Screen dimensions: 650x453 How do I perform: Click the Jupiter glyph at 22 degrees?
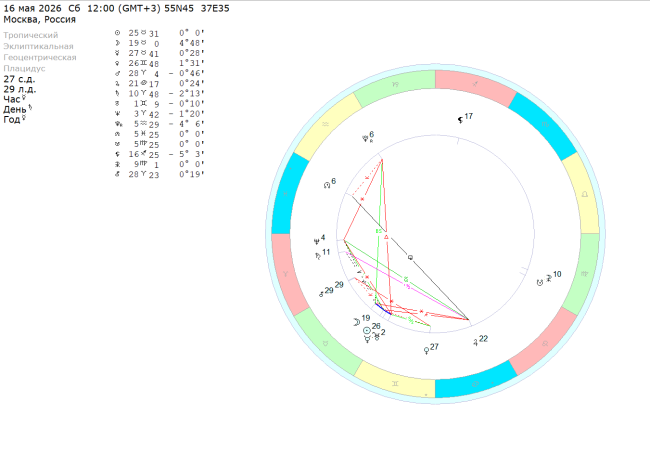[x=475, y=342]
